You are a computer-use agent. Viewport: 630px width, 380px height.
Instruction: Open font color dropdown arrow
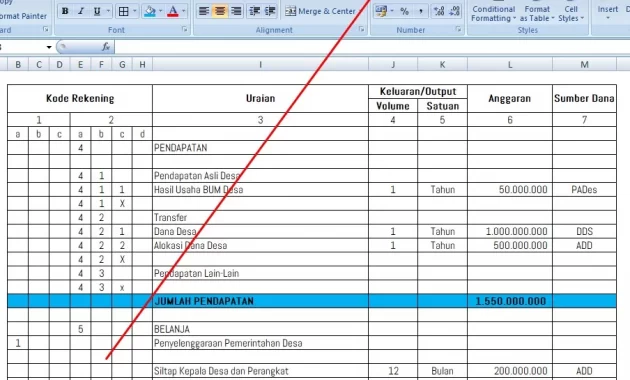(x=184, y=11)
